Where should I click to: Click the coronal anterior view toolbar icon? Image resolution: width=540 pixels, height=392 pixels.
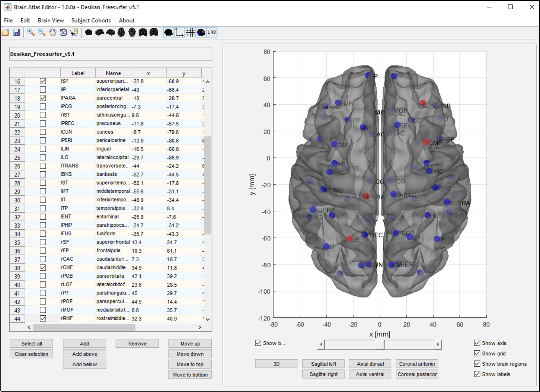pos(143,33)
